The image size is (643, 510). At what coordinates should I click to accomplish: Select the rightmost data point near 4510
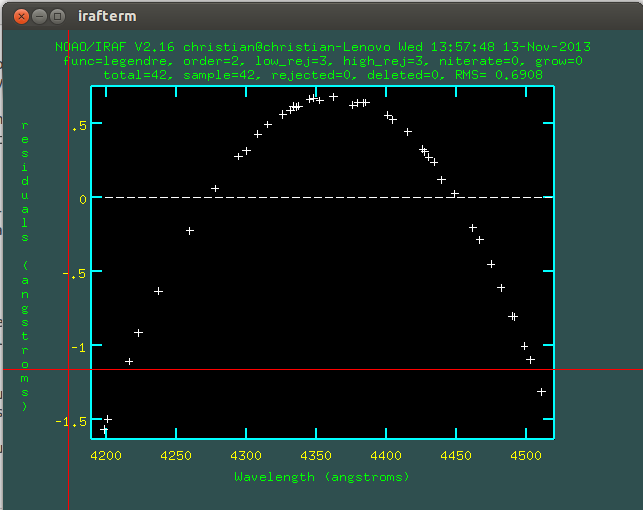click(x=541, y=392)
